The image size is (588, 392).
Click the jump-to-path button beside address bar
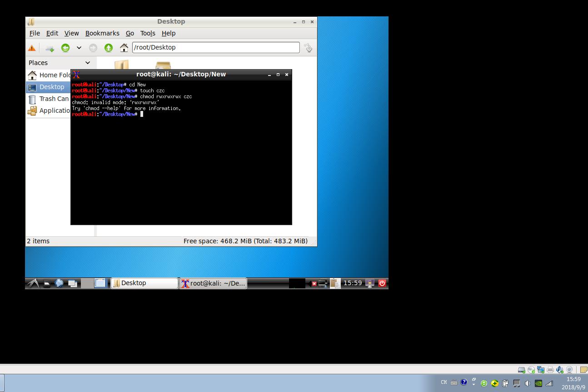click(x=308, y=48)
